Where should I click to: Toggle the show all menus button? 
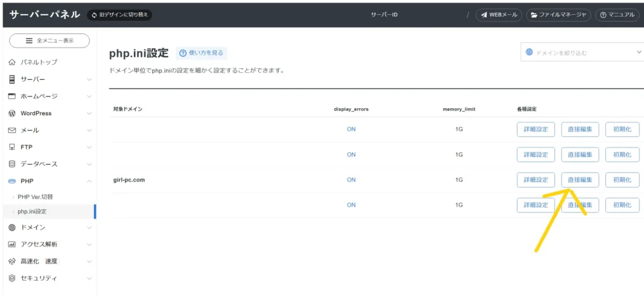click(x=49, y=41)
